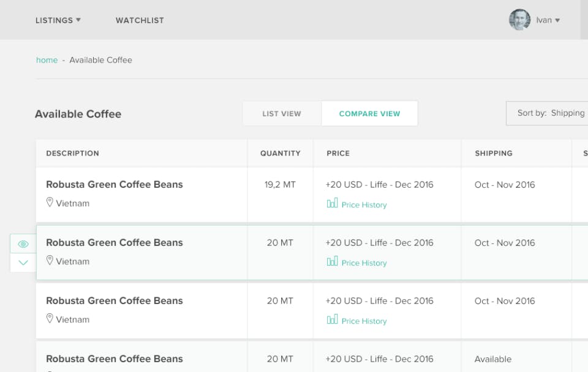588x372 pixels.
Task: Select the Compare View tab
Action: (x=369, y=114)
